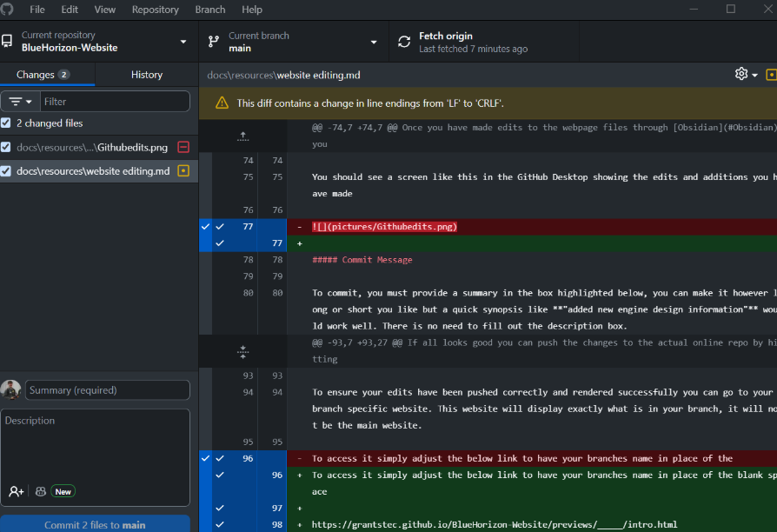This screenshot has width=777, height=532.
Task: Toggle hunk selection bar at line 77
Action: click(205, 235)
